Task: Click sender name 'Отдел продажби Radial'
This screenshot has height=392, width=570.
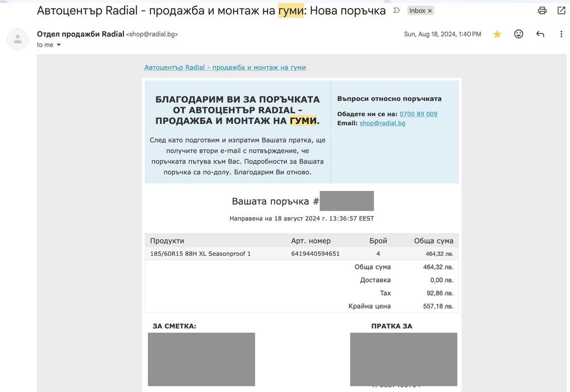Action: point(80,34)
